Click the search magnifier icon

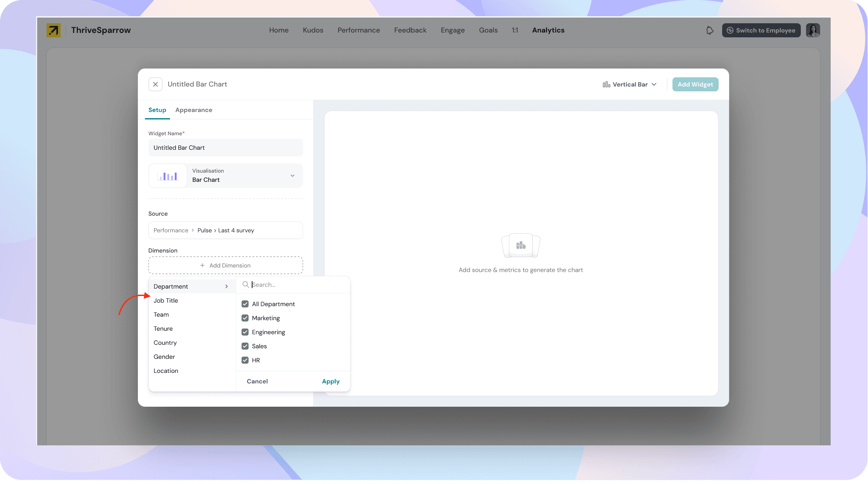tap(246, 285)
